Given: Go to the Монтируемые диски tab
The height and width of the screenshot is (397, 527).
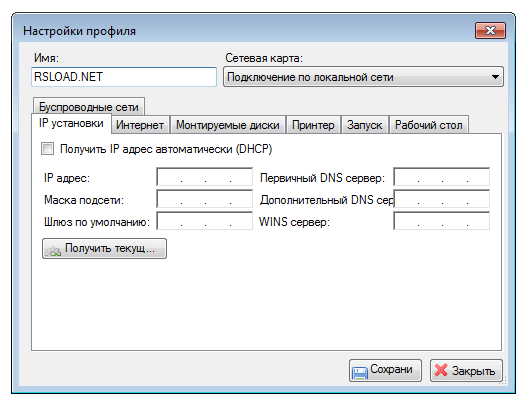Looking at the screenshot, I should click(228, 125).
